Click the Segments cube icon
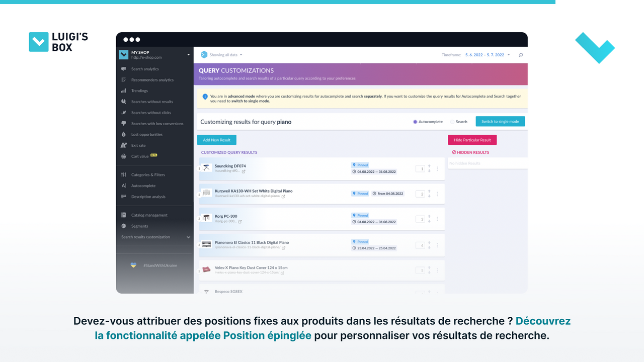Screen dimensions: 644x362 (124, 226)
